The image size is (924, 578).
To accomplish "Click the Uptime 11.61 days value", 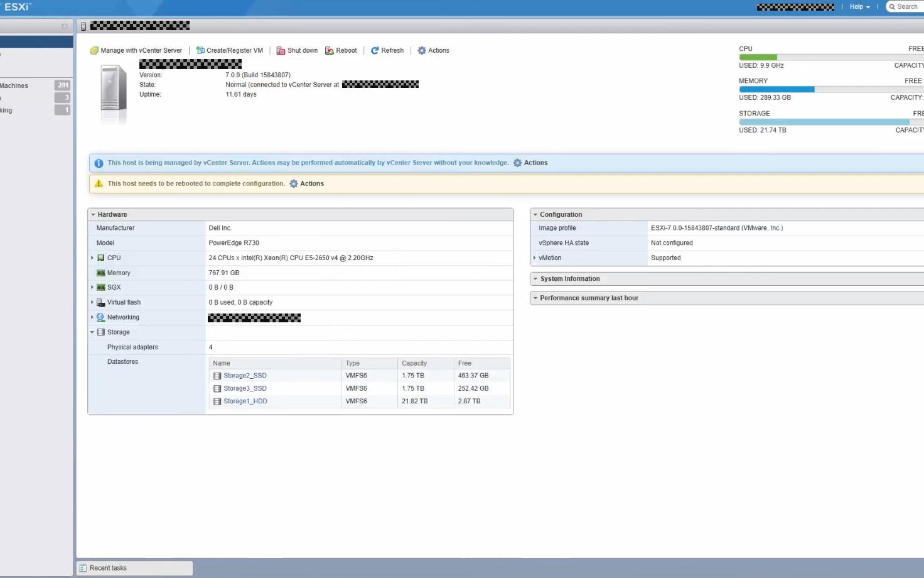I will [241, 94].
